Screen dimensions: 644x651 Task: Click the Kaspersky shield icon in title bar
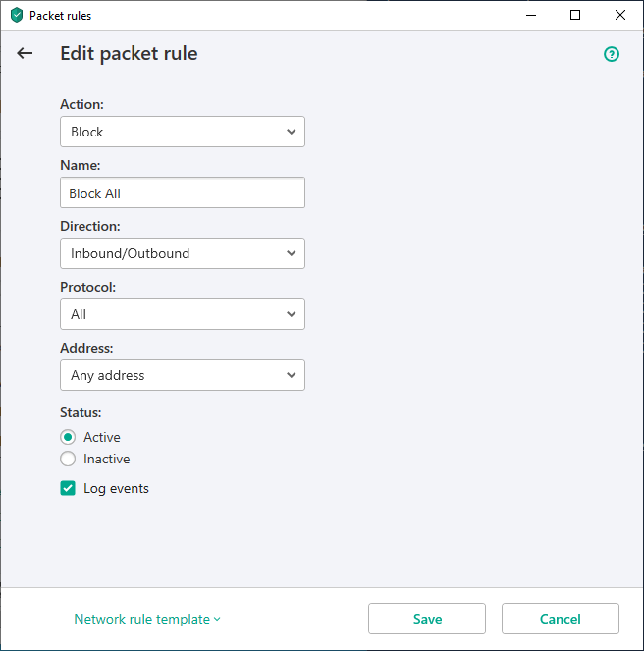coord(16,16)
